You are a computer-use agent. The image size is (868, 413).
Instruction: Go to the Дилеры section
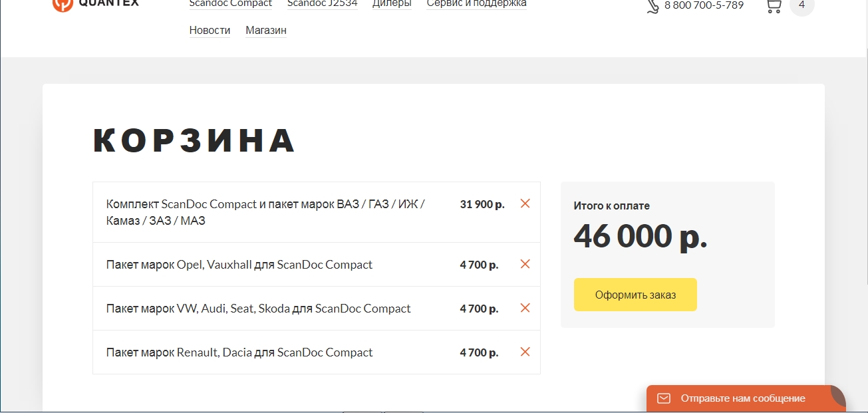[392, 4]
